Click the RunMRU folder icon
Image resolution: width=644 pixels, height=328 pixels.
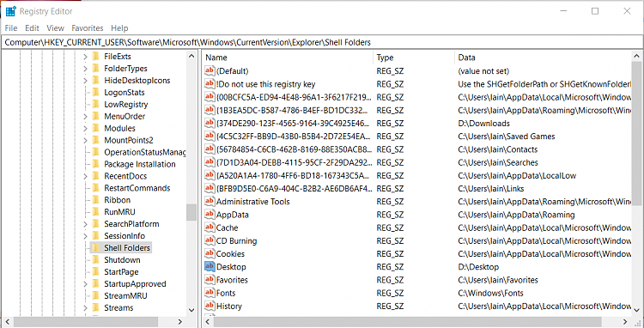(96, 212)
